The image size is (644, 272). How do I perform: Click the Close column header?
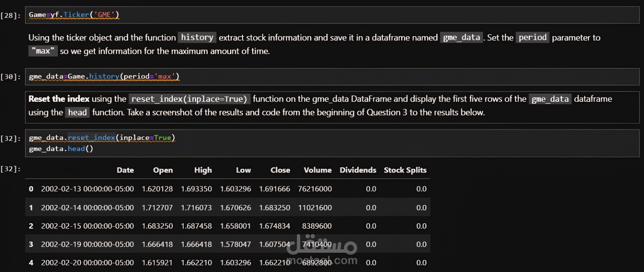[x=280, y=170]
